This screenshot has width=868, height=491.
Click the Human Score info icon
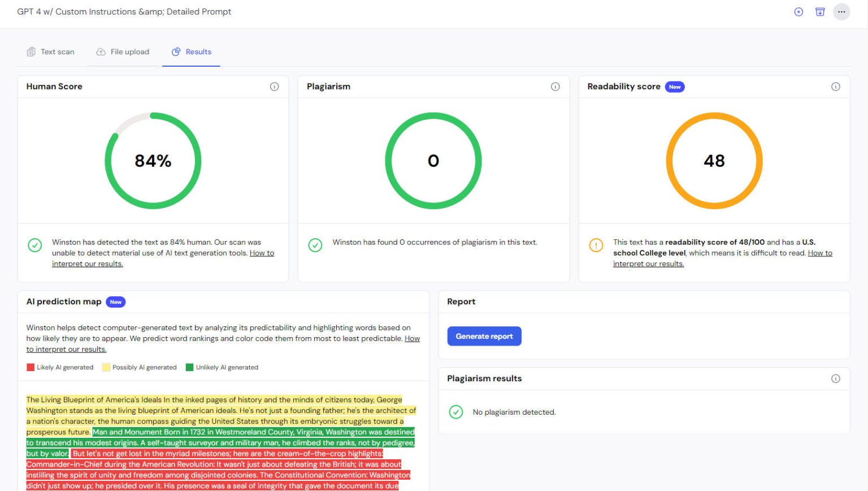(275, 87)
